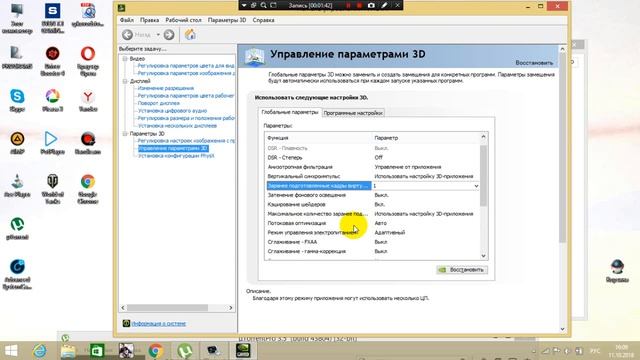The width and height of the screenshot is (640, 360).
Task: Open the PotPlayer desktop shortcut
Action: click(53, 143)
